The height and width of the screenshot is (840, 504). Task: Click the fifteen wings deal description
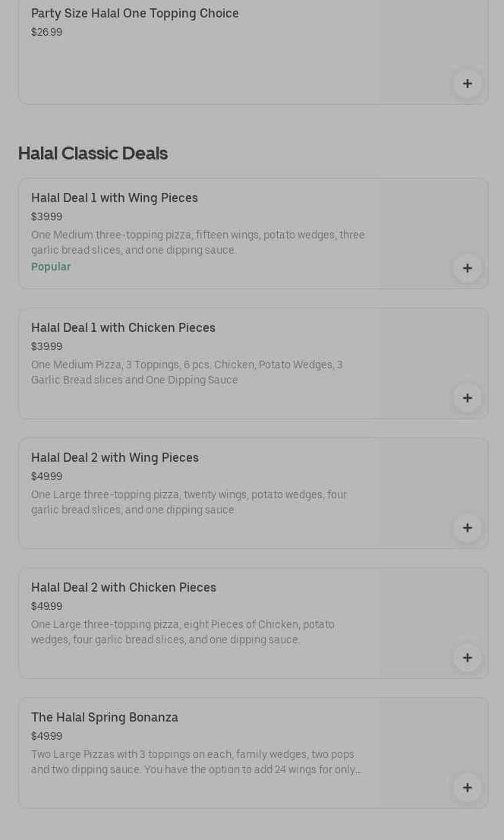click(x=197, y=242)
